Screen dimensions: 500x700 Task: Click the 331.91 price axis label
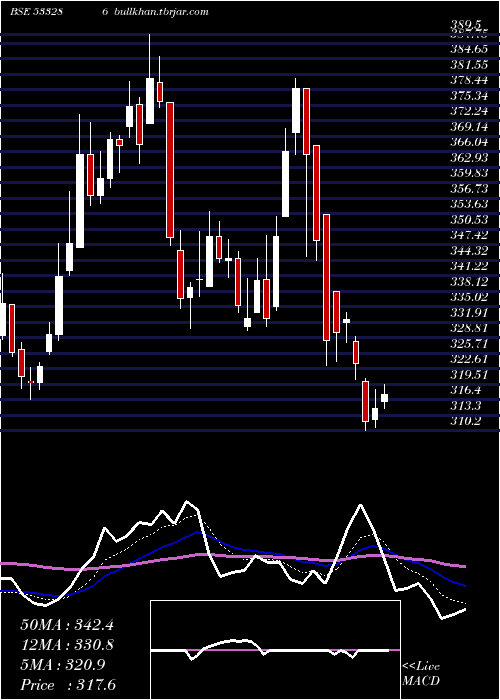pos(469,312)
